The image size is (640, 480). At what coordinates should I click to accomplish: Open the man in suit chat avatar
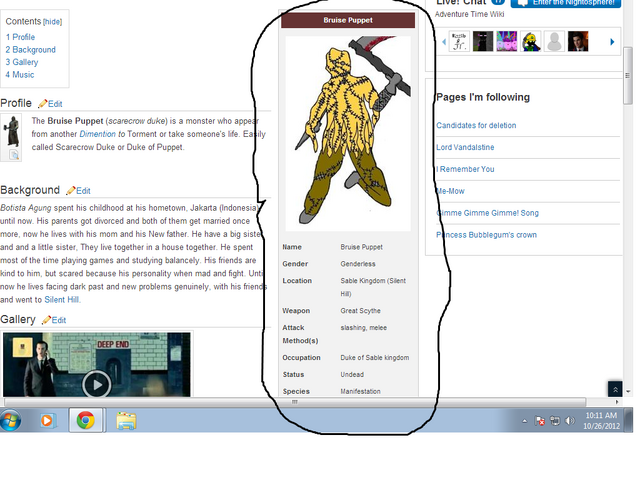click(x=578, y=41)
